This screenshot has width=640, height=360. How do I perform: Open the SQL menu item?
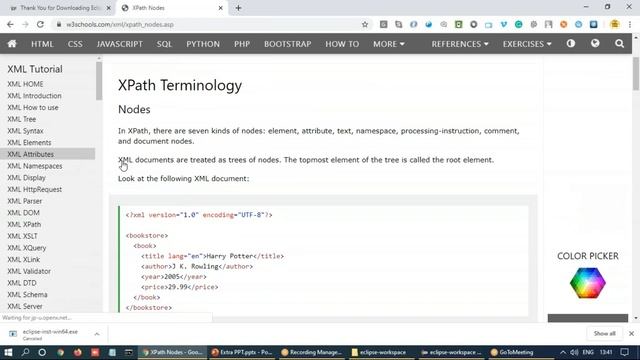coord(164,44)
